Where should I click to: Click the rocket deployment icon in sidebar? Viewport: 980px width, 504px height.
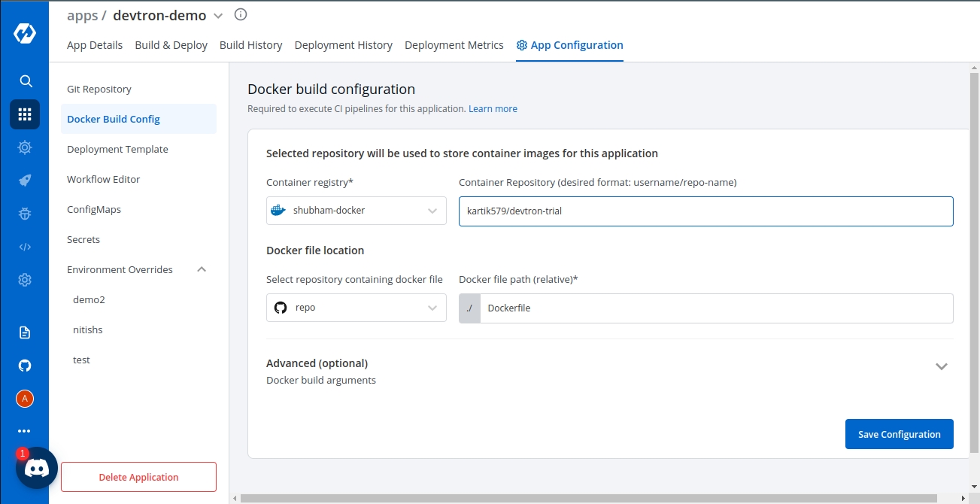pos(25,181)
